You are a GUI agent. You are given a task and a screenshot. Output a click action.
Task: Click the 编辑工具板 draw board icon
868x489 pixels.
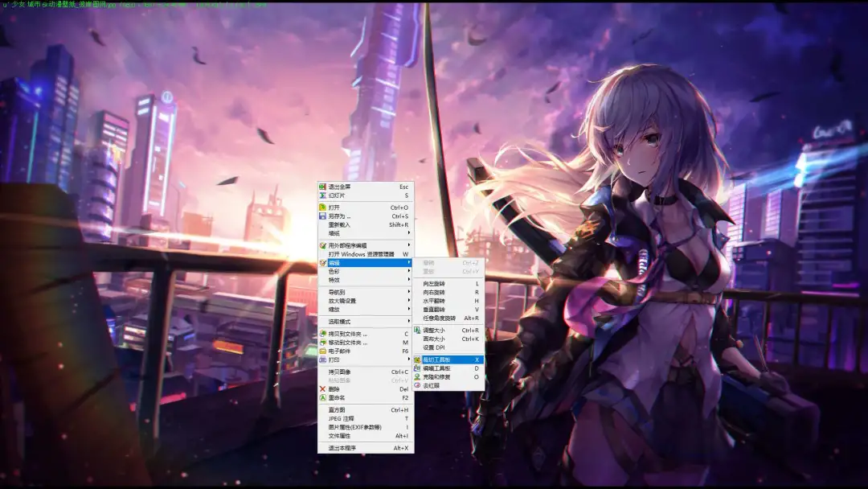point(417,368)
